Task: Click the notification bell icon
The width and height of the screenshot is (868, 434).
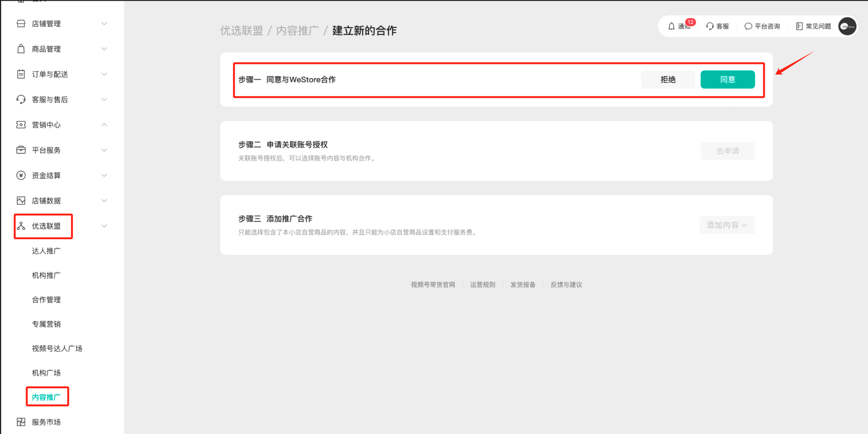Action: (671, 26)
